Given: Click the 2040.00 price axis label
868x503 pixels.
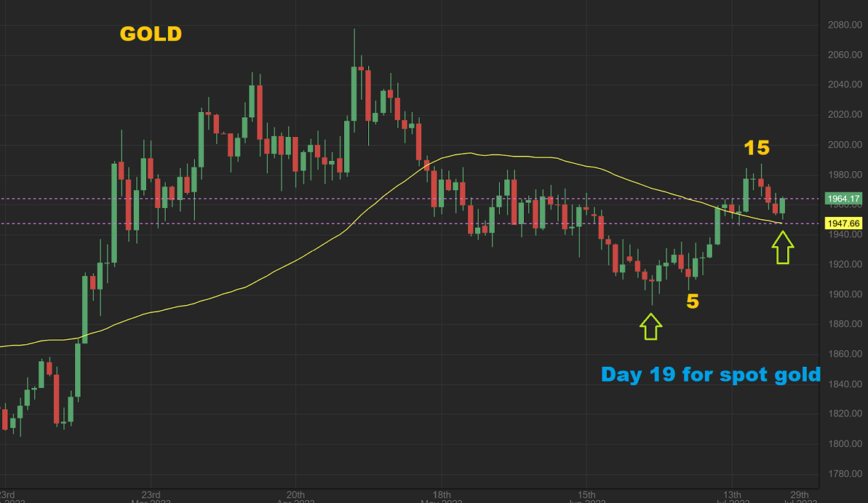Looking at the screenshot, I should tap(845, 84).
